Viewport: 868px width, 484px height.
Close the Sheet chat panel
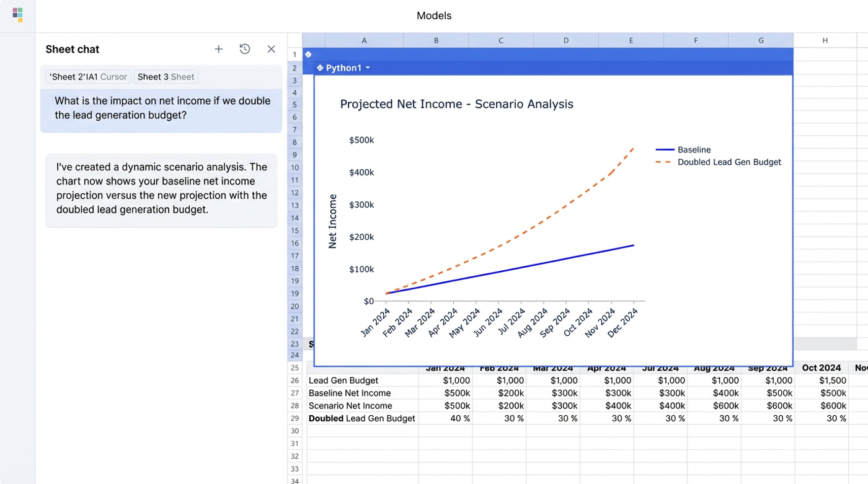coord(271,49)
